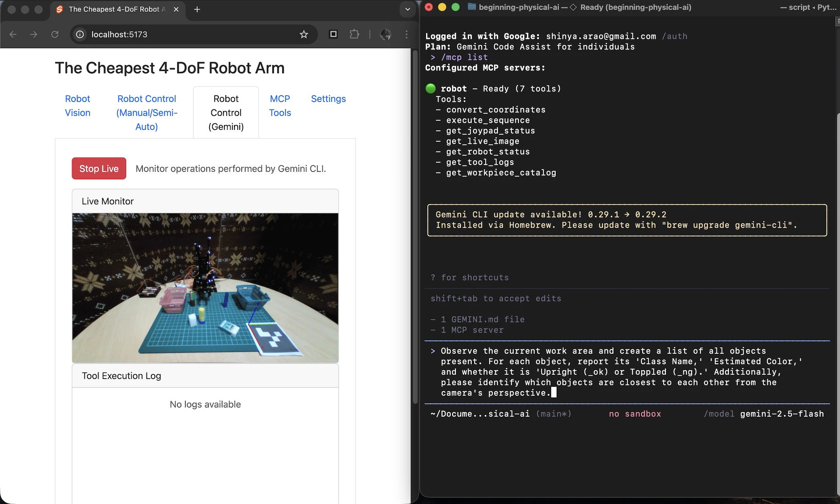
Task: Navigate back using the browser back arrow
Action: (13, 35)
